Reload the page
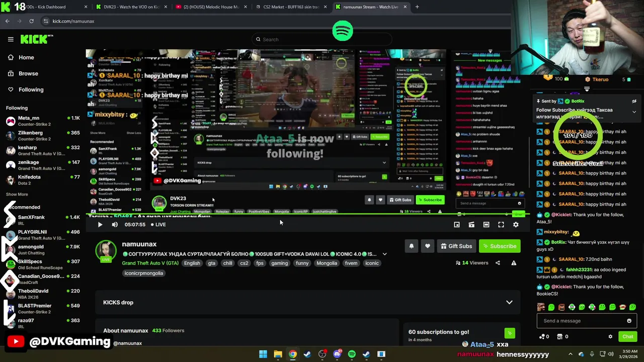The image size is (644, 362). 31,21
